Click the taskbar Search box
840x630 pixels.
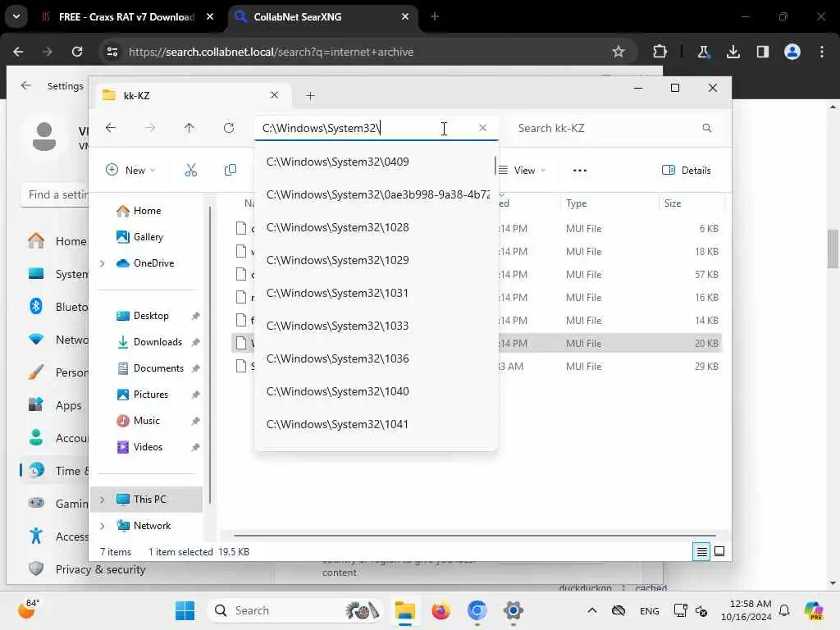(294, 610)
